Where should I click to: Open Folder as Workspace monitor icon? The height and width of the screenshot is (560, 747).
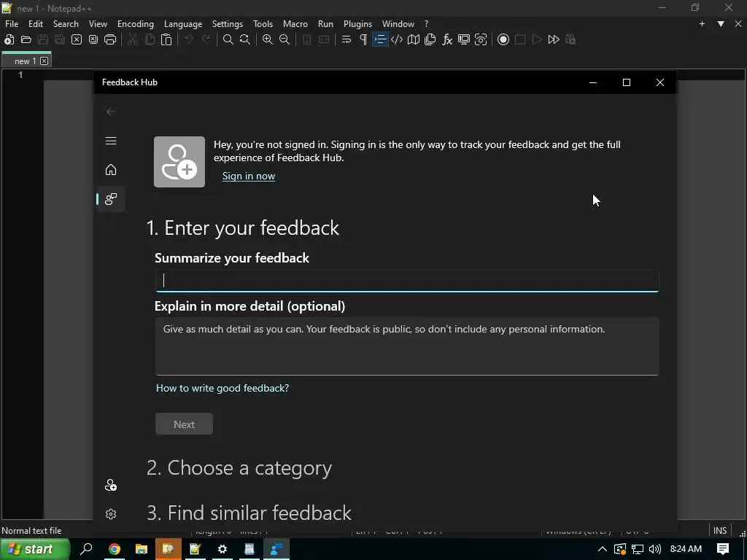(x=463, y=39)
